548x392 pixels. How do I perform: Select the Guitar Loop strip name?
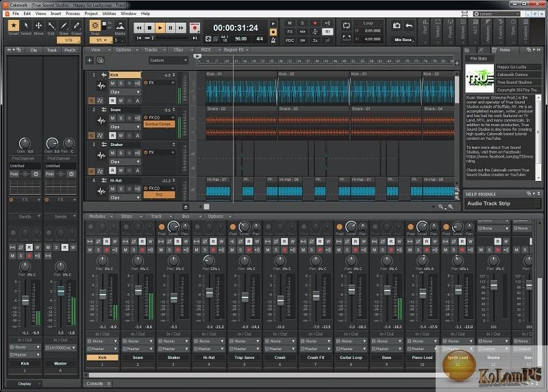coord(351,358)
